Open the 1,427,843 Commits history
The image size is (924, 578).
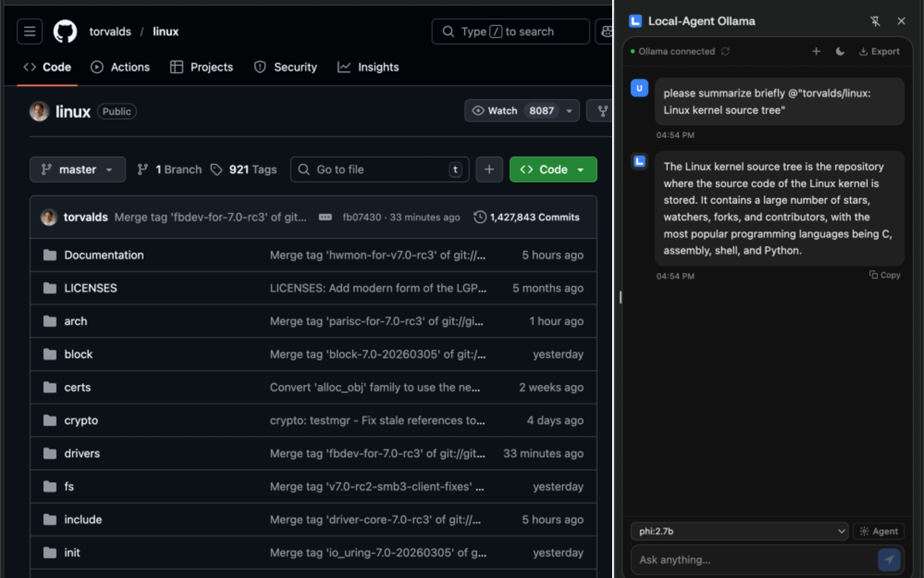527,217
